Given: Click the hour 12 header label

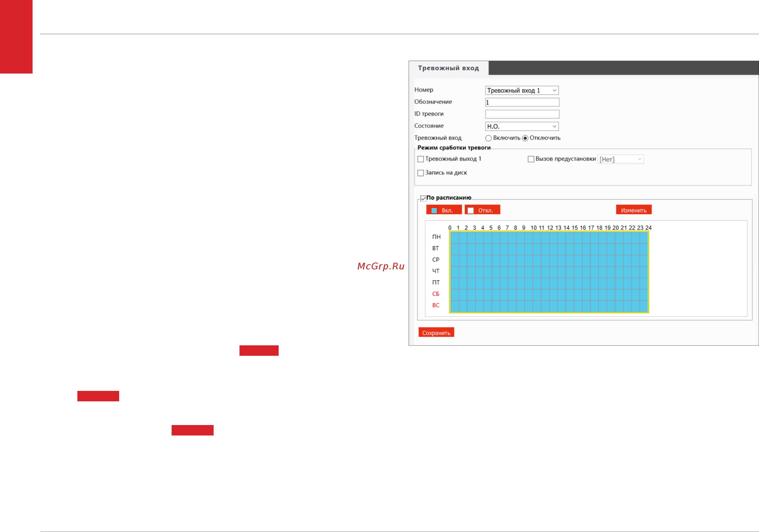Looking at the screenshot, I should (550, 228).
